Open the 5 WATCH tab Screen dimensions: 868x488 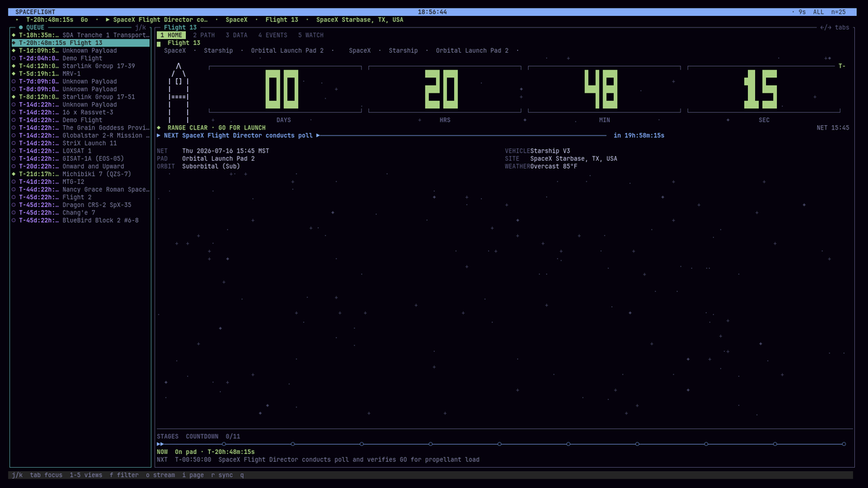coord(311,35)
